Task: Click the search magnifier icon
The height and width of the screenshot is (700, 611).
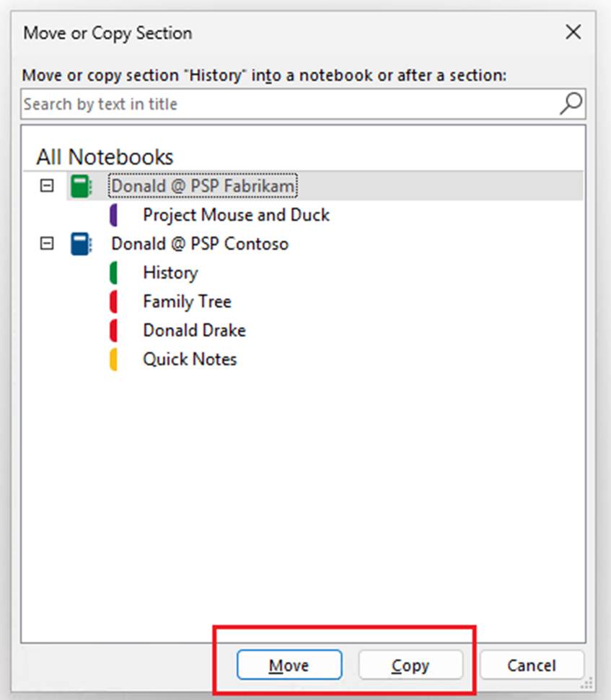Action: pyautogui.click(x=570, y=104)
